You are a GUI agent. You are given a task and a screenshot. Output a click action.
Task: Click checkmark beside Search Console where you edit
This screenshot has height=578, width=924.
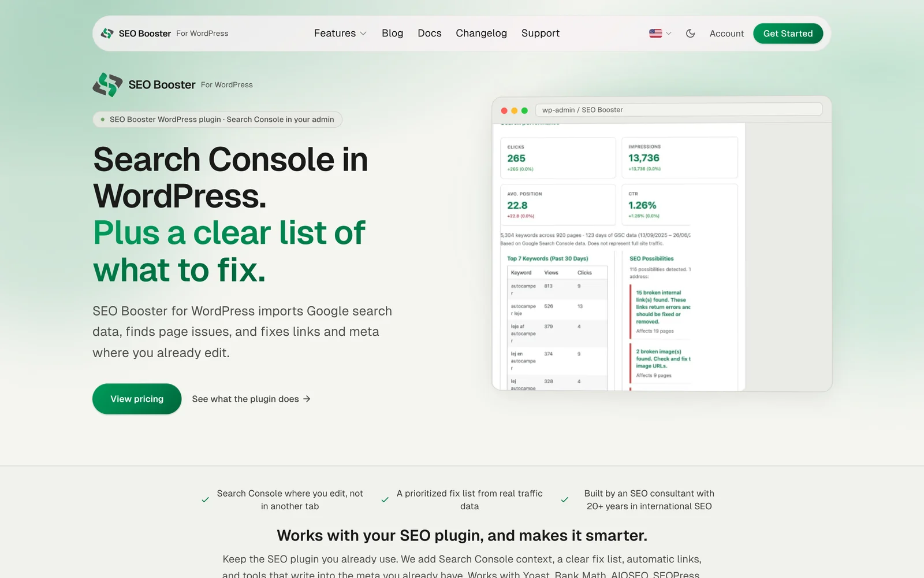[x=205, y=499]
